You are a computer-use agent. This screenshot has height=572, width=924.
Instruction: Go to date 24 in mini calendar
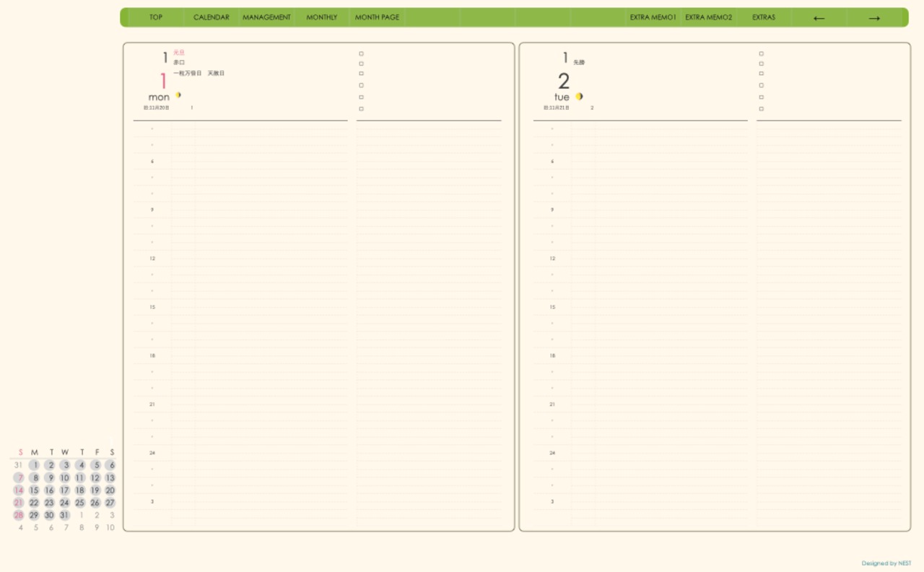tap(64, 503)
